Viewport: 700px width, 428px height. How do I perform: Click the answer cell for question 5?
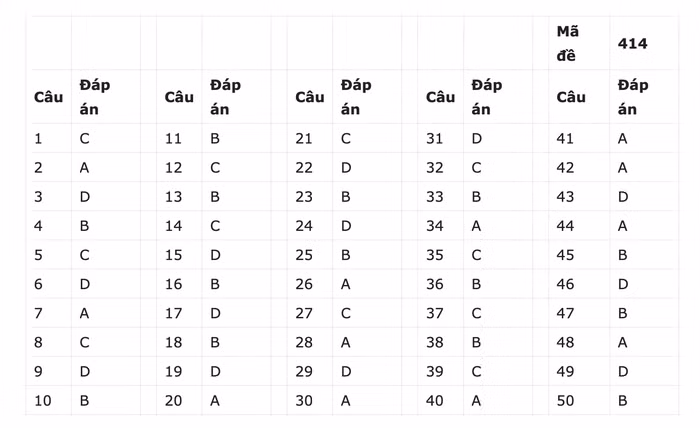pyautogui.click(x=85, y=255)
